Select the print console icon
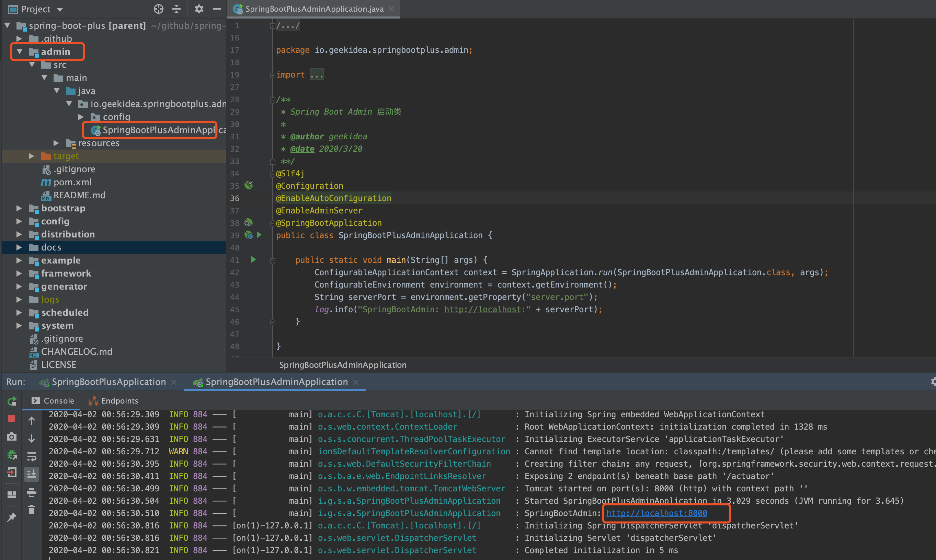This screenshot has width=936, height=560. [32, 492]
